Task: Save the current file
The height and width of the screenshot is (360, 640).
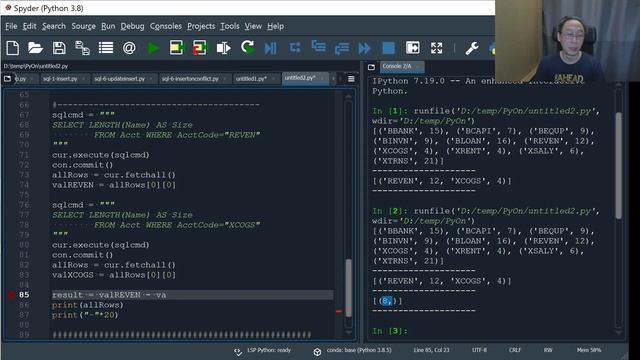Action: click(x=59, y=48)
